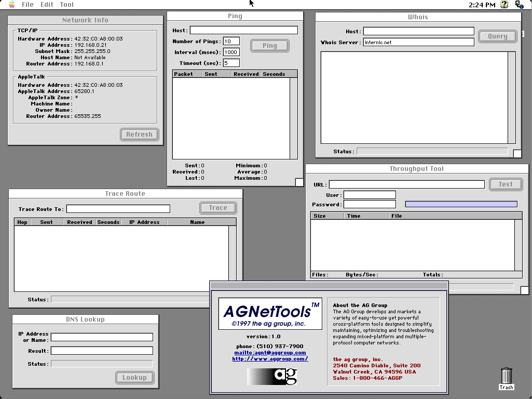532x399 pixels.
Task: Click the IP Address column header in Trace Route
Action: [144, 222]
